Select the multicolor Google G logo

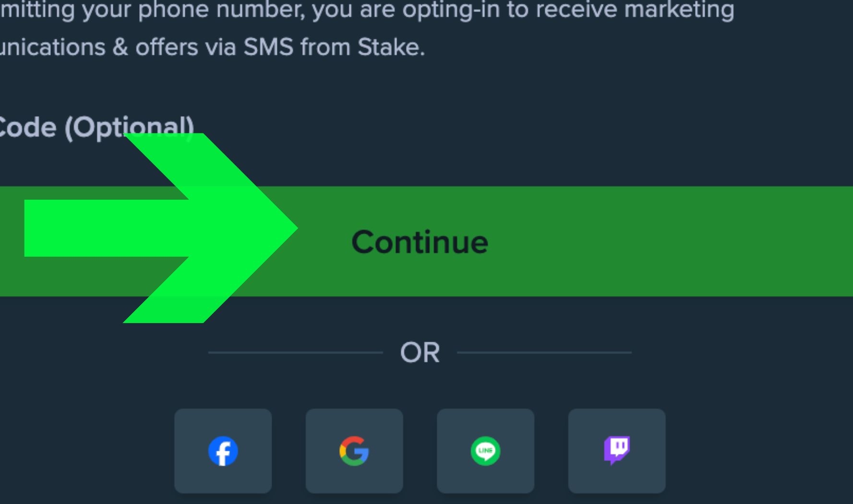[354, 450]
